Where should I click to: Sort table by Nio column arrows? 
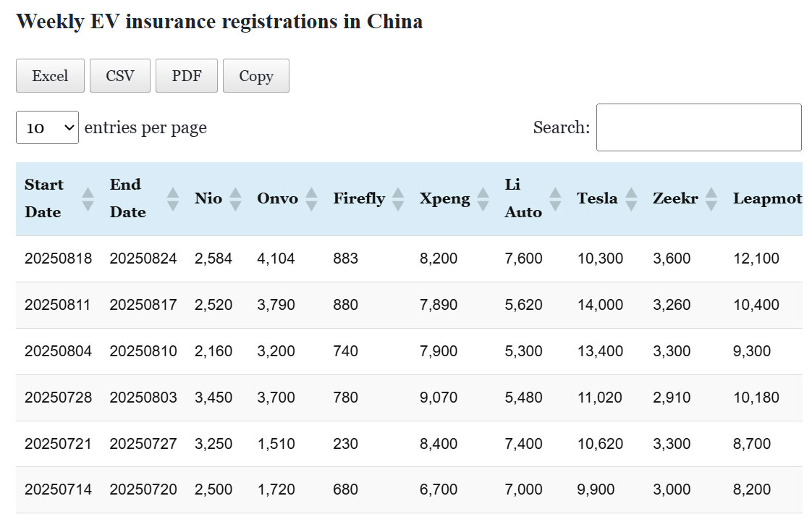tap(235, 199)
